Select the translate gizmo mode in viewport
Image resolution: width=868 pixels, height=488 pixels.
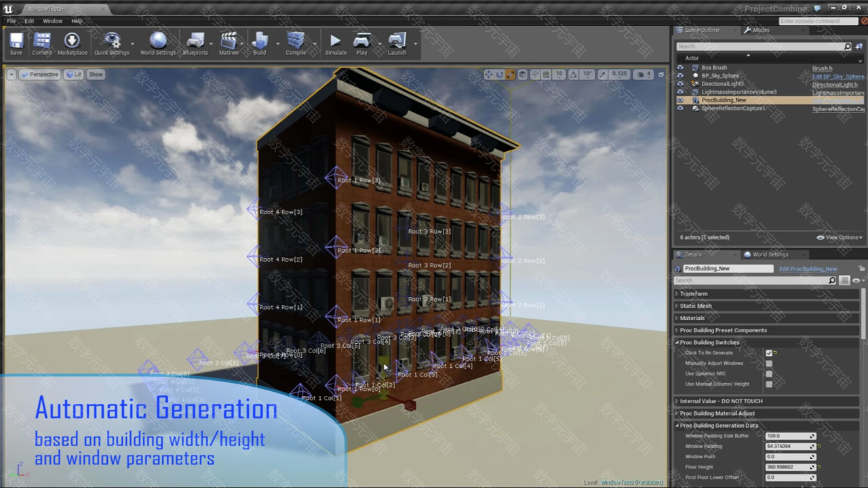tap(489, 75)
